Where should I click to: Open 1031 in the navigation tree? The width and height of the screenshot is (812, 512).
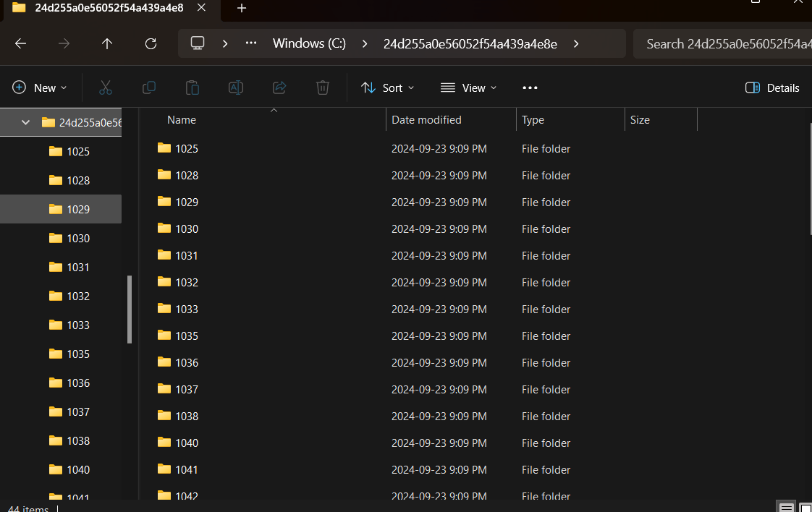pos(61,268)
